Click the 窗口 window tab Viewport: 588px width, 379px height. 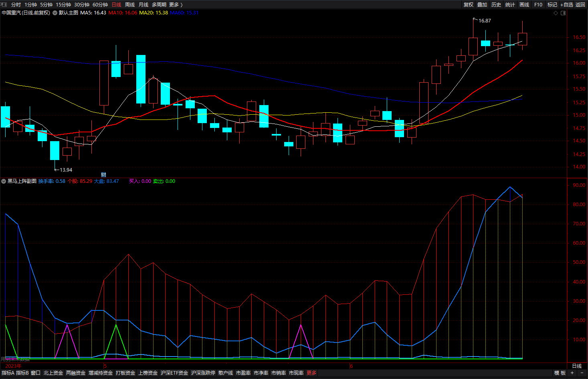point(36,373)
